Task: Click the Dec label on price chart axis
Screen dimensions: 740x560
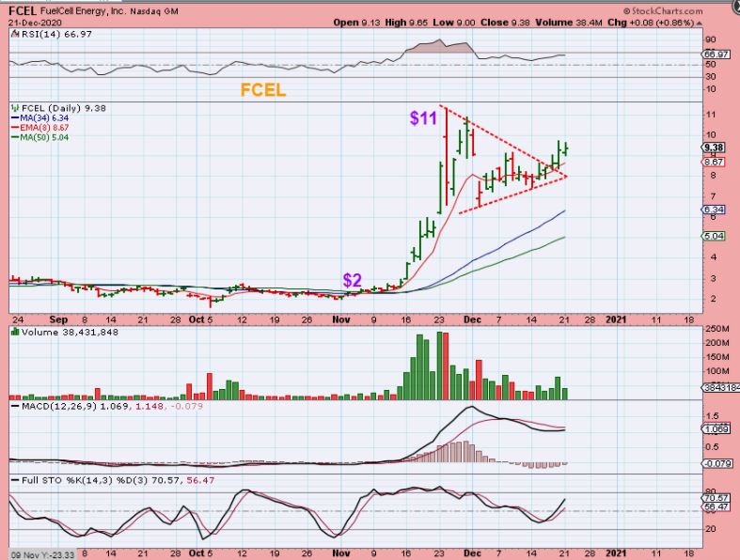Action: pyautogui.click(x=472, y=319)
